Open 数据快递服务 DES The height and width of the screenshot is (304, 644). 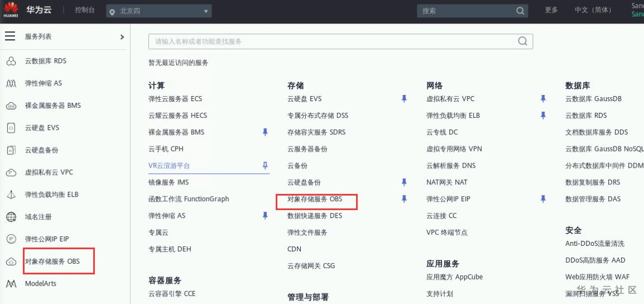(x=315, y=216)
